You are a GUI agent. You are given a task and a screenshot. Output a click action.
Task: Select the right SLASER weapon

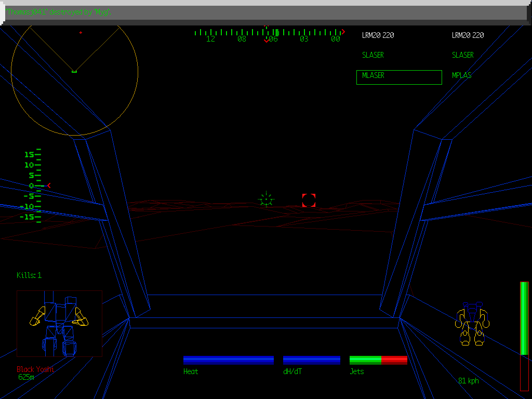point(462,55)
